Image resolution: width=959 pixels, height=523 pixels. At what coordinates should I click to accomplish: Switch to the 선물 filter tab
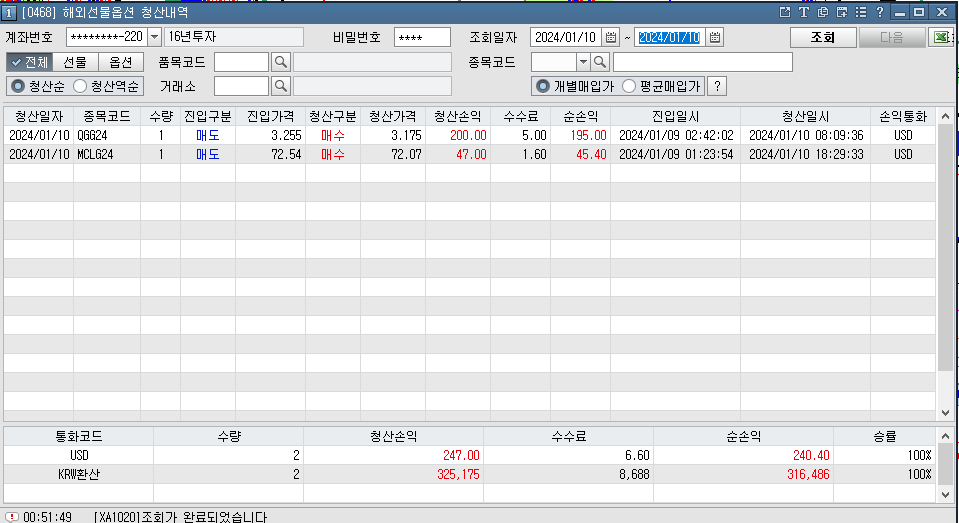(x=75, y=62)
